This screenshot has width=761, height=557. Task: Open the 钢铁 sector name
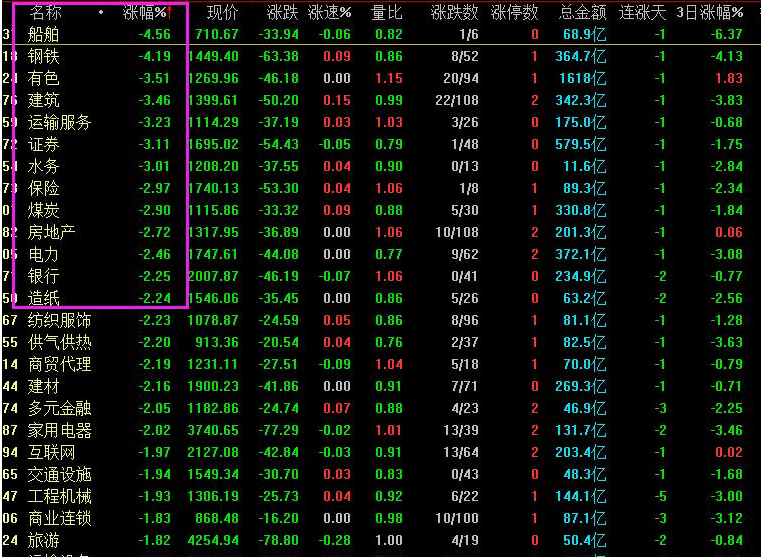(45, 57)
